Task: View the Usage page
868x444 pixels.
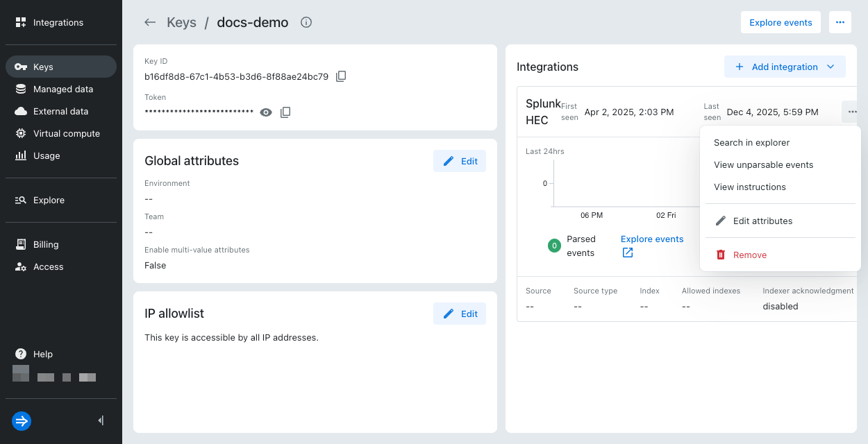Action: tap(61, 155)
